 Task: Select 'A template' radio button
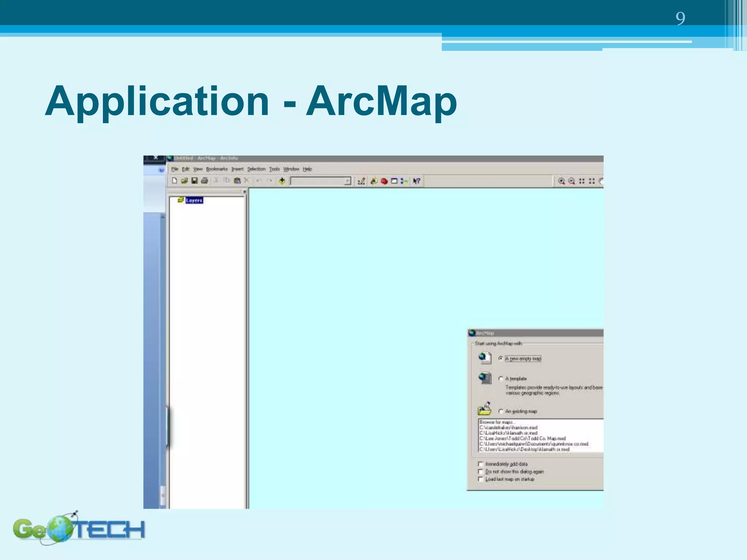(501, 379)
